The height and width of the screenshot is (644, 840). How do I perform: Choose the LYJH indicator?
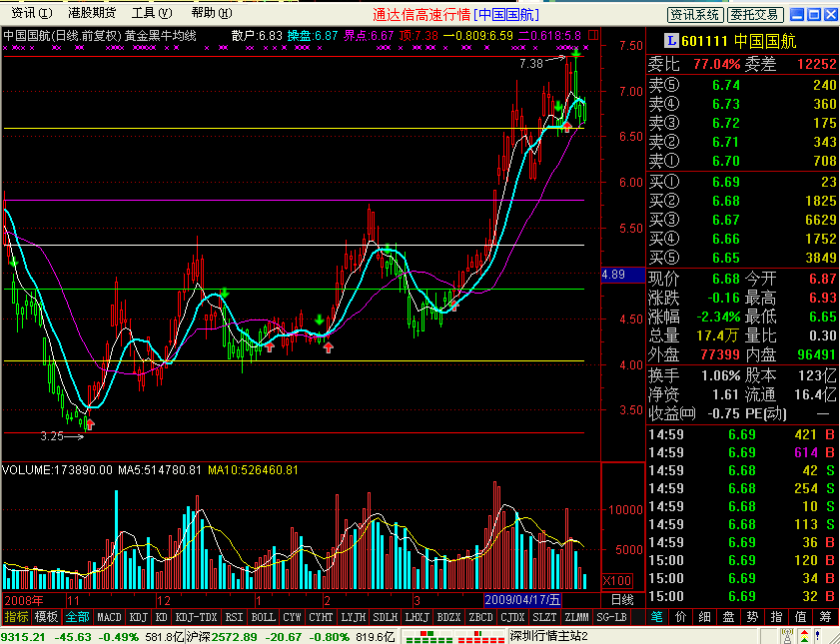tap(353, 617)
